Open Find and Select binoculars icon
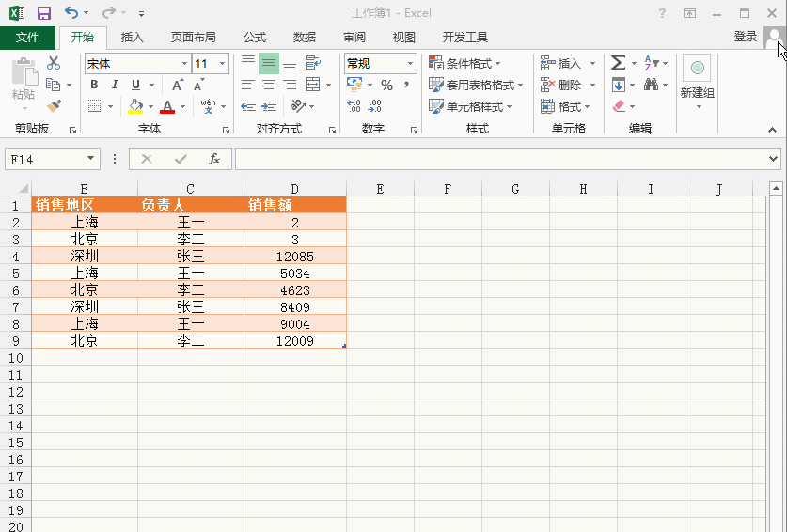The image size is (787, 532). coord(651,85)
